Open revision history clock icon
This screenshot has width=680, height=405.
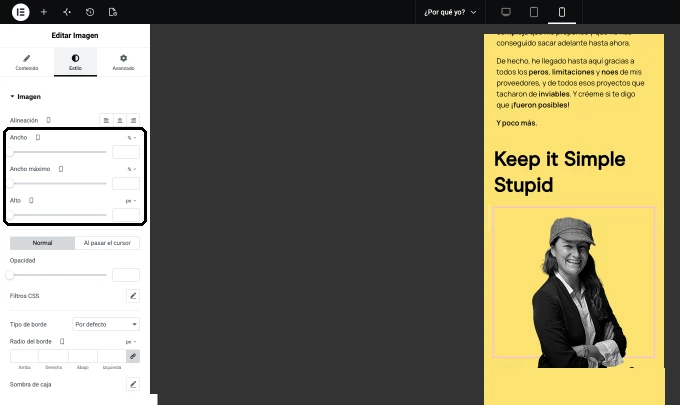coord(90,12)
